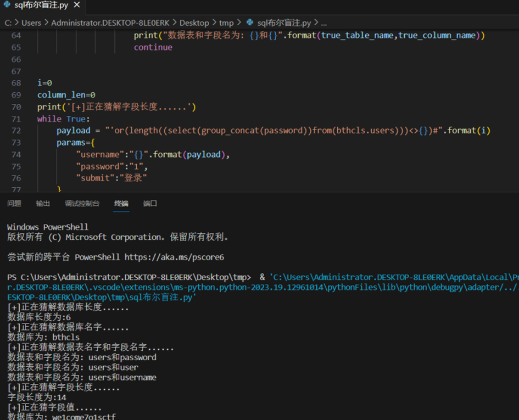The width and height of the screenshot is (519, 420).
Task: Open the 问题 panel tab
Action: click(14, 203)
